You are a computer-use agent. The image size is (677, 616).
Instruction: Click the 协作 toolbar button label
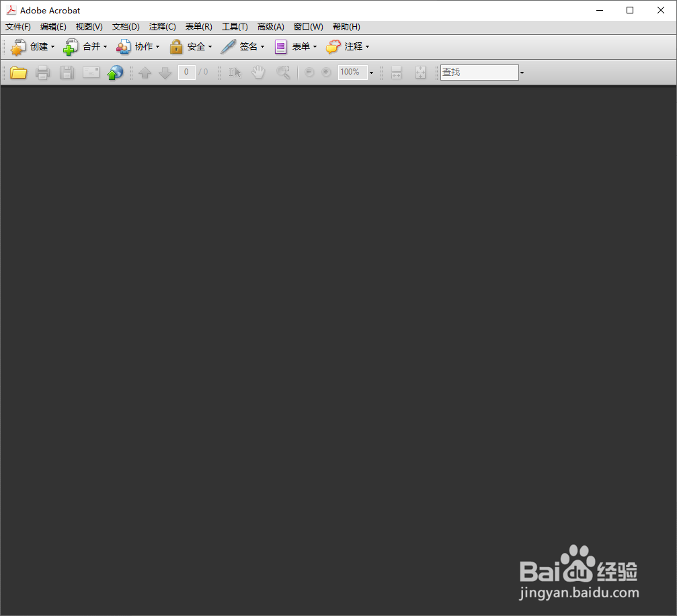click(144, 46)
